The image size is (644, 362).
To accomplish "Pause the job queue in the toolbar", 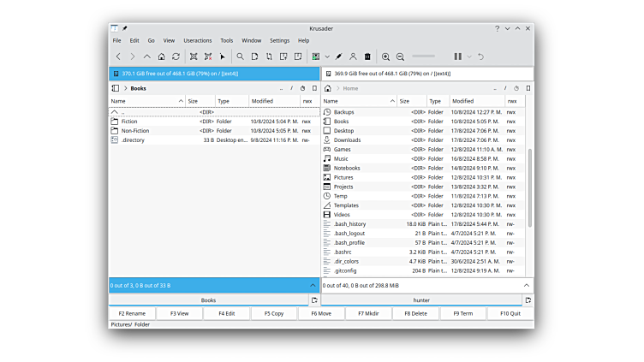I will point(457,56).
